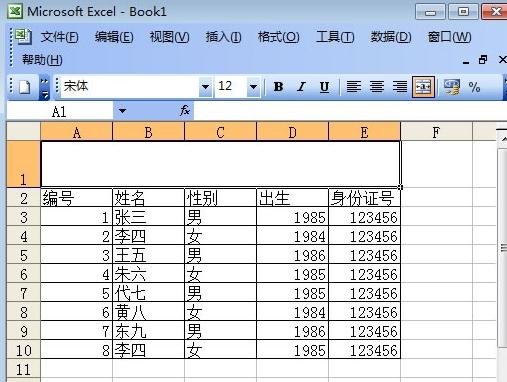507x382 pixels.
Task: Open the font size dropdown
Action: click(x=254, y=87)
